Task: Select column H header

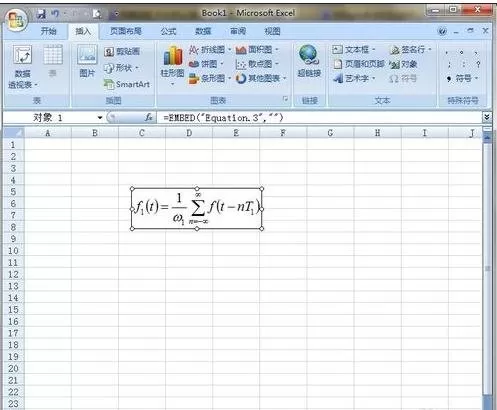Action: (x=378, y=133)
